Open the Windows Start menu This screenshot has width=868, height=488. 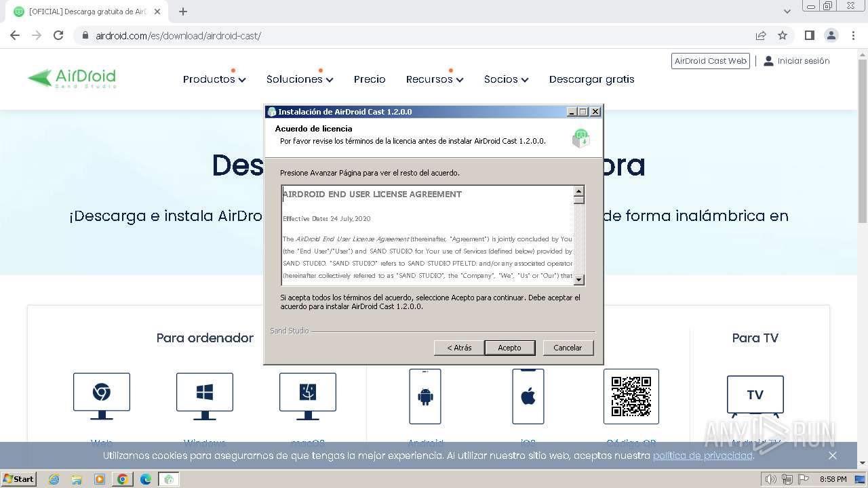point(18,479)
